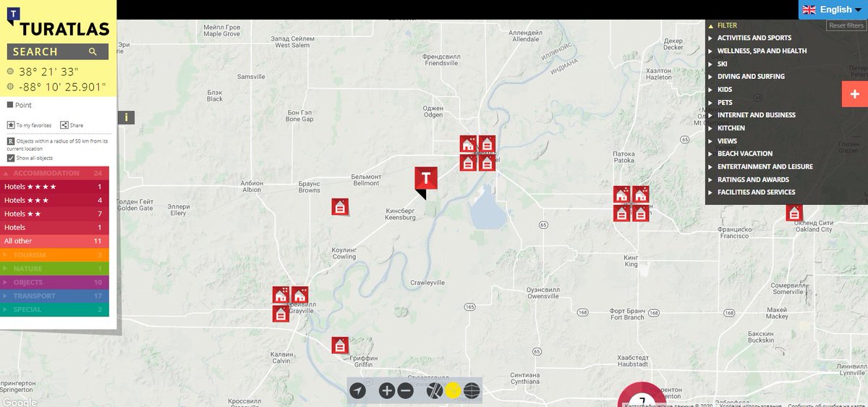Click top-left hotel marker in Grayville group
The image size is (868, 407).
(281, 295)
